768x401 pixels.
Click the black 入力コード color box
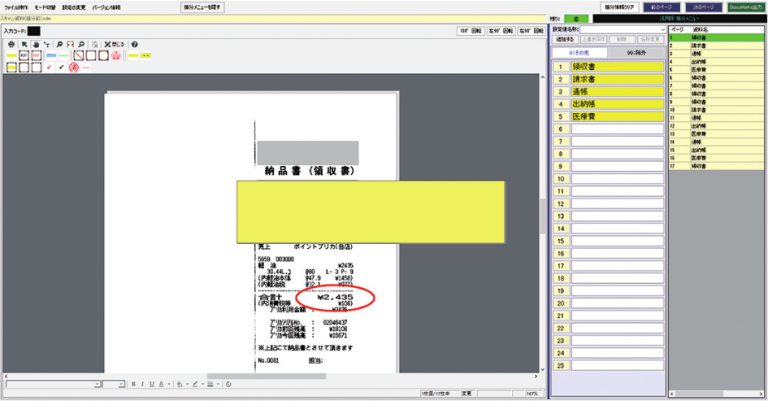[x=34, y=31]
